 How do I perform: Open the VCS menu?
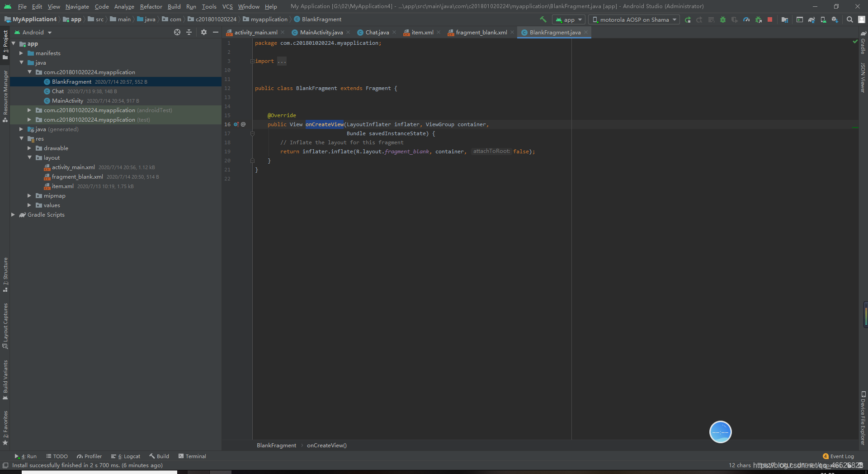point(227,6)
